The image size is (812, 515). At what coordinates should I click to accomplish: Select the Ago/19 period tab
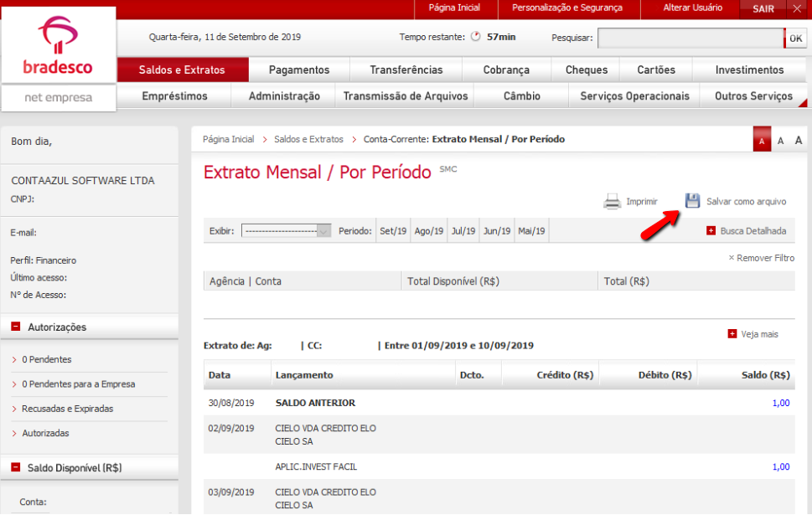(x=428, y=231)
